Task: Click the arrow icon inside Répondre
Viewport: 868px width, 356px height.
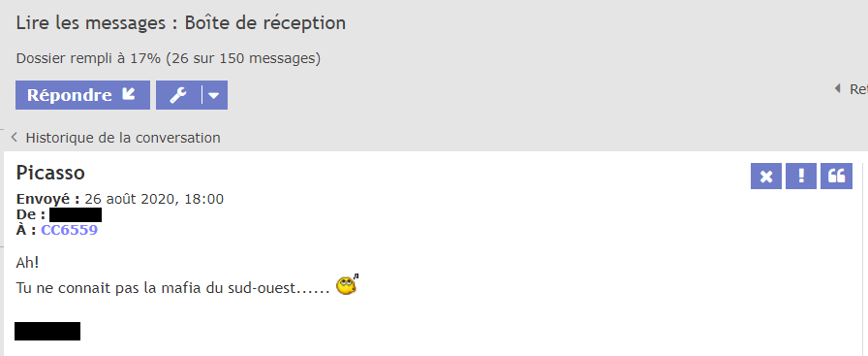Action: click(129, 94)
